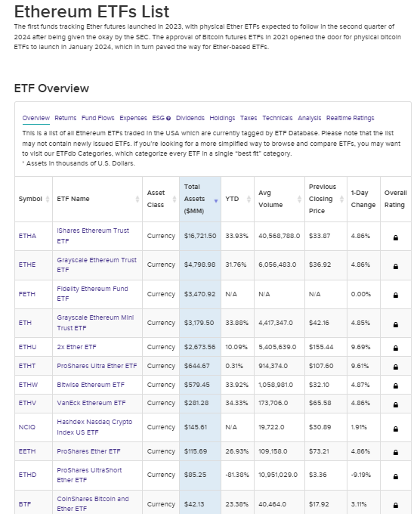
Task: Open the ETHV symbol link
Action: coord(27,403)
